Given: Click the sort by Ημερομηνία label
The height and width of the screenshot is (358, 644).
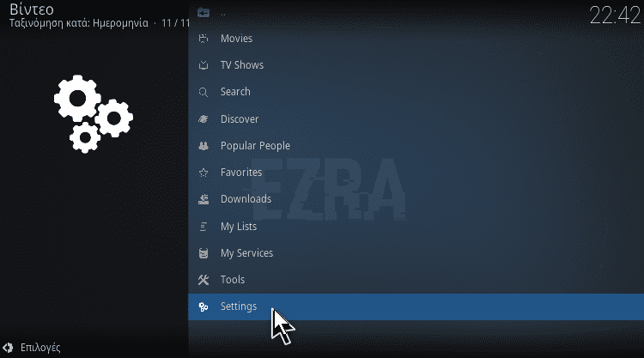Looking at the screenshot, I should (x=120, y=23).
